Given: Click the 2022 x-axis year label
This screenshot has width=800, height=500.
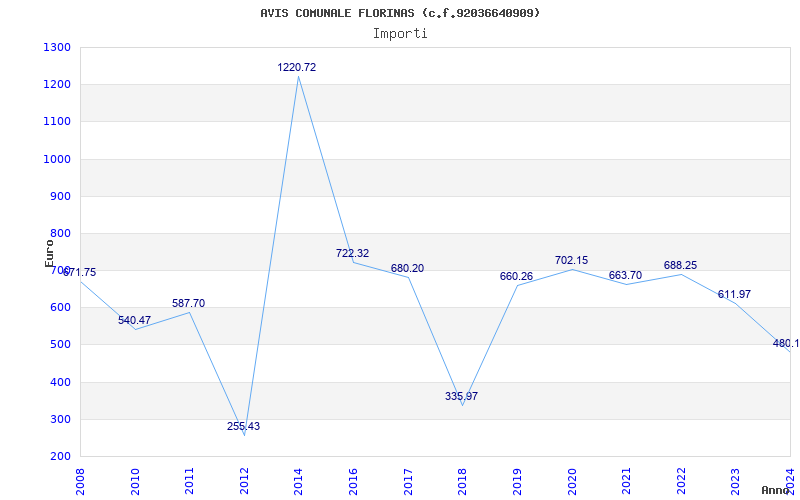Looking at the screenshot, I should click(x=681, y=481).
